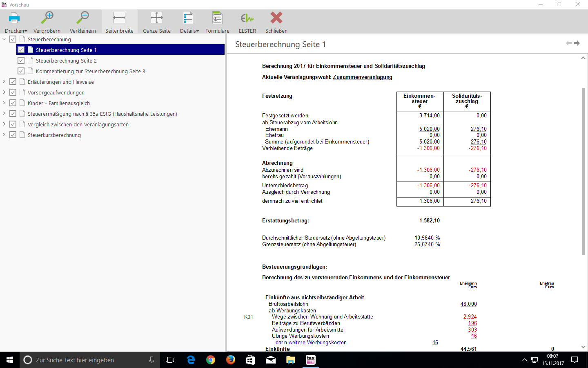
Task: Click Erstattungsbetrag amount 1.582,10
Action: 430,220
